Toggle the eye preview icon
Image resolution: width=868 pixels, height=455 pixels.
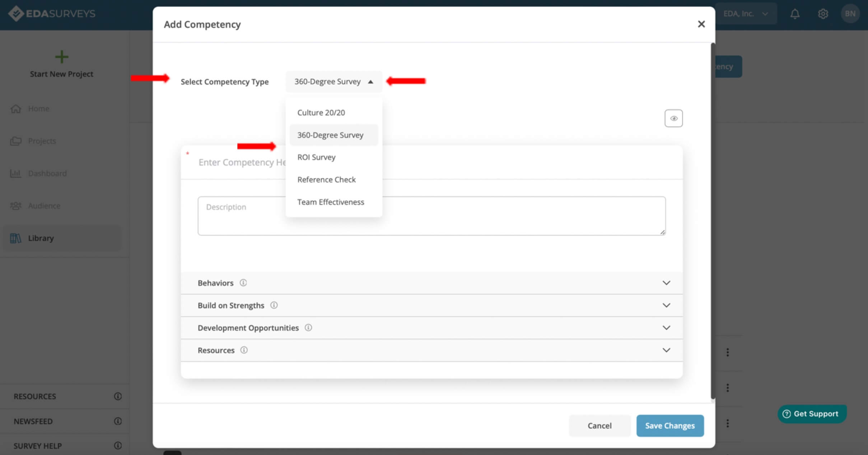(673, 118)
